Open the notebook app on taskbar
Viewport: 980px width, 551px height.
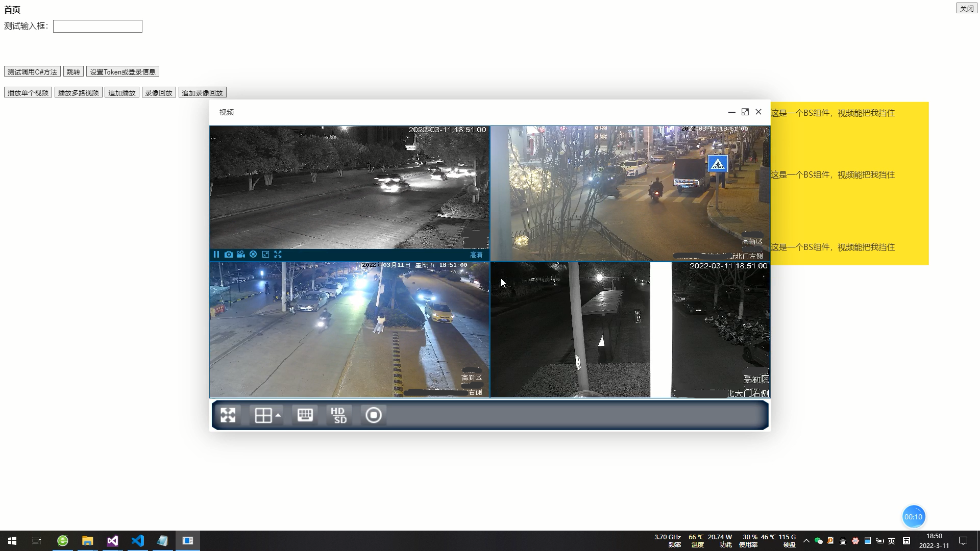163,541
